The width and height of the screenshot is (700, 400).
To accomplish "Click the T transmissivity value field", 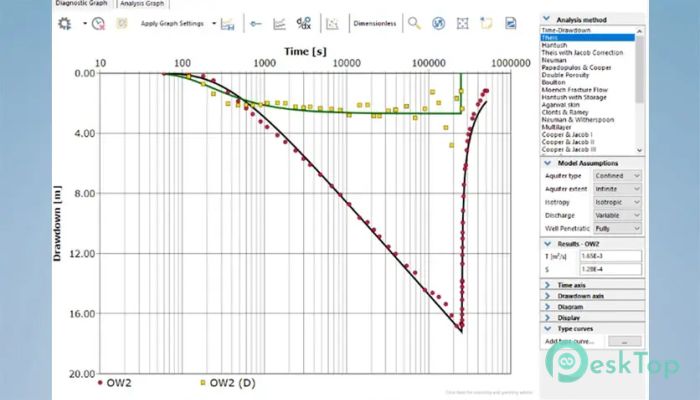I will (x=611, y=256).
